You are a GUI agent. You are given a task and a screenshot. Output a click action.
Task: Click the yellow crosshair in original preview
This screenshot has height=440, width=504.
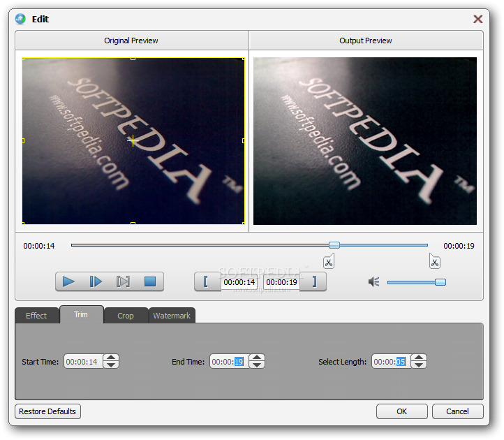point(133,140)
